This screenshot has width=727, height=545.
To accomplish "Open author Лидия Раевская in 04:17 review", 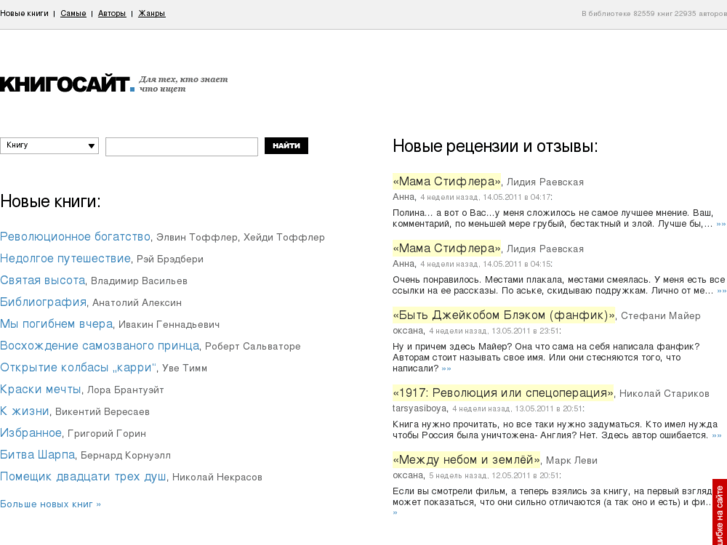I will (545, 182).
